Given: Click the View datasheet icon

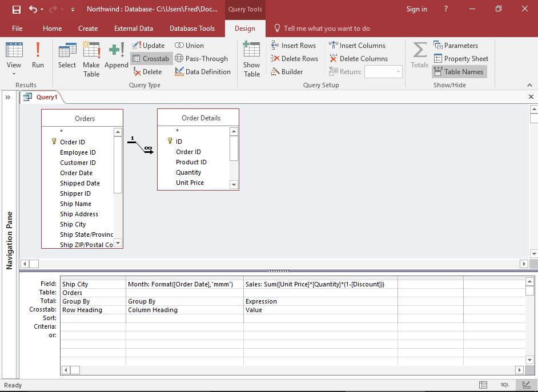Looking at the screenshot, I should [x=14, y=50].
